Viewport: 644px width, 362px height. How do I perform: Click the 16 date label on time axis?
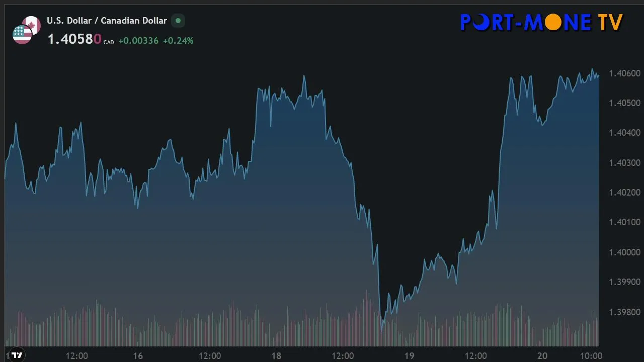[138, 356]
